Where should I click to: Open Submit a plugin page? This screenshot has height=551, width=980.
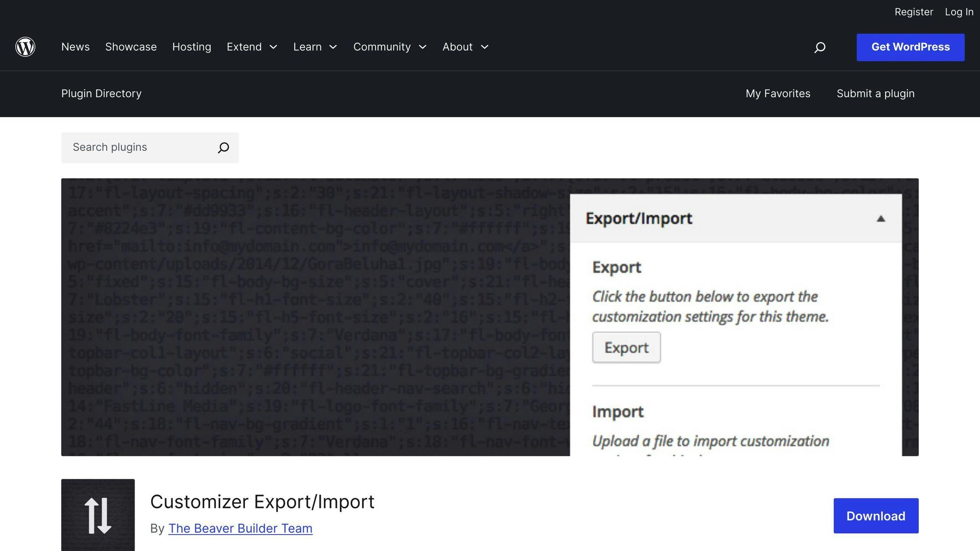click(x=876, y=94)
